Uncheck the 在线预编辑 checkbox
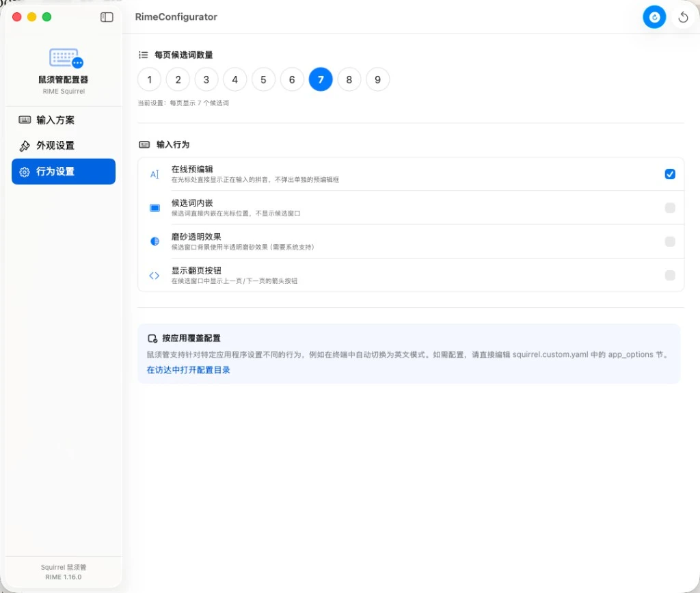The width and height of the screenshot is (700, 593). 670,174
